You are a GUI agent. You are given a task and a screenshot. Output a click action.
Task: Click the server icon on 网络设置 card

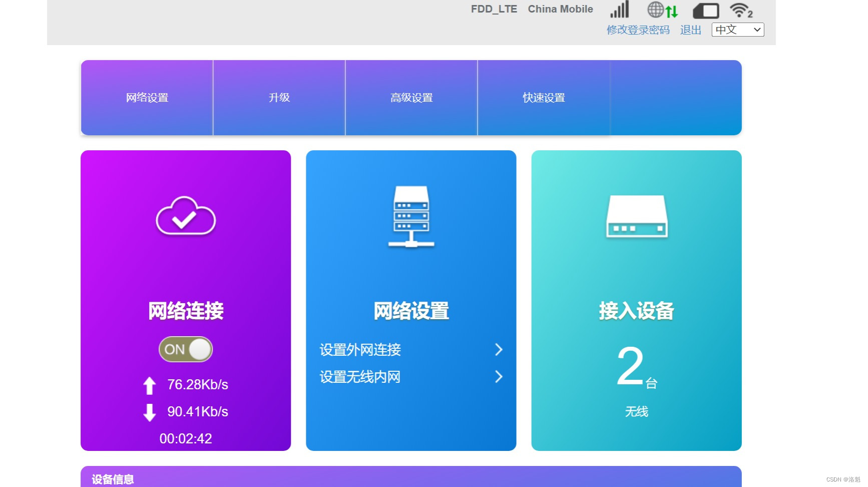pyautogui.click(x=411, y=216)
